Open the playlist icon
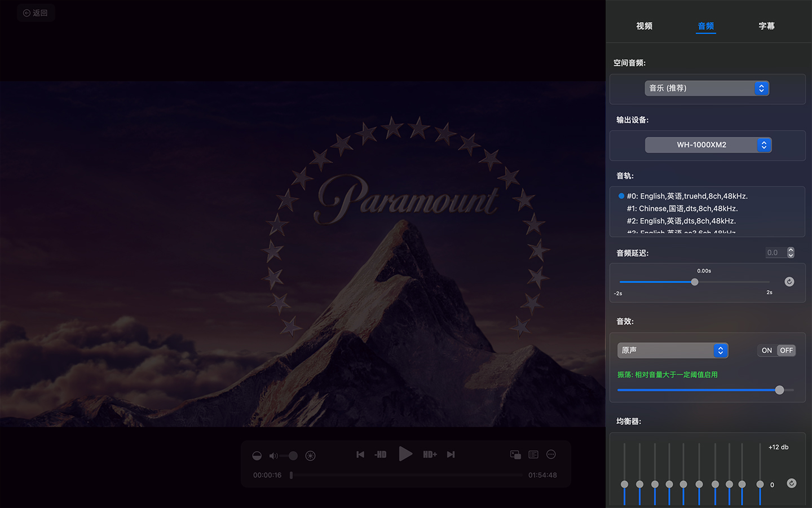Image resolution: width=812 pixels, height=508 pixels. tap(533, 454)
